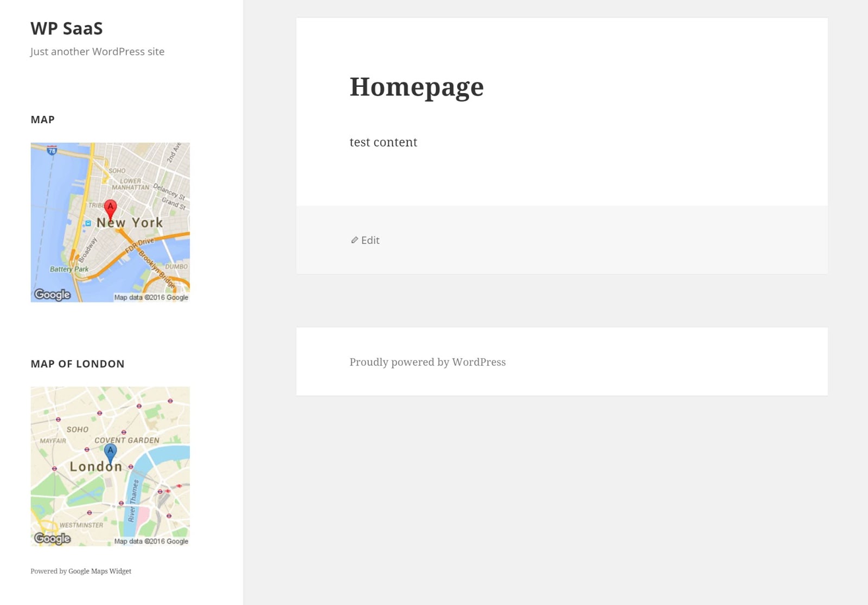This screenshot has width=868, height=605.
Task: Click the Map data ©2016 Google attribution on London map
Action: [x=151, y=541]
